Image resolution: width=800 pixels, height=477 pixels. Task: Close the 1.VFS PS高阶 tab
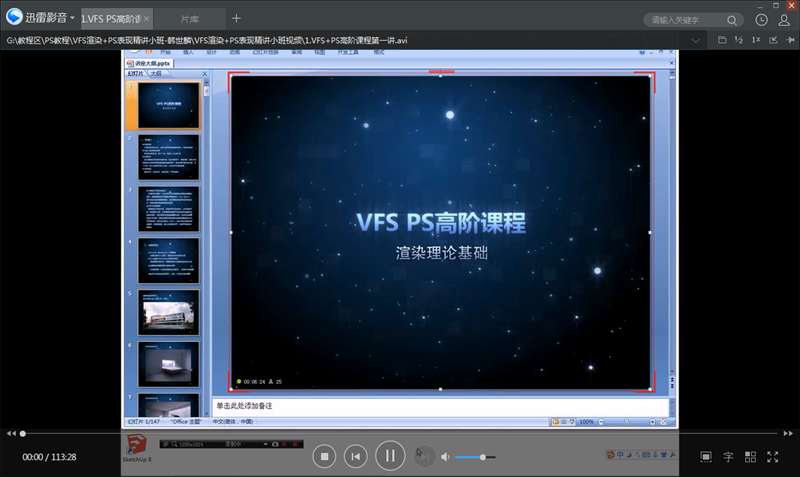click(x=147, y=19)
